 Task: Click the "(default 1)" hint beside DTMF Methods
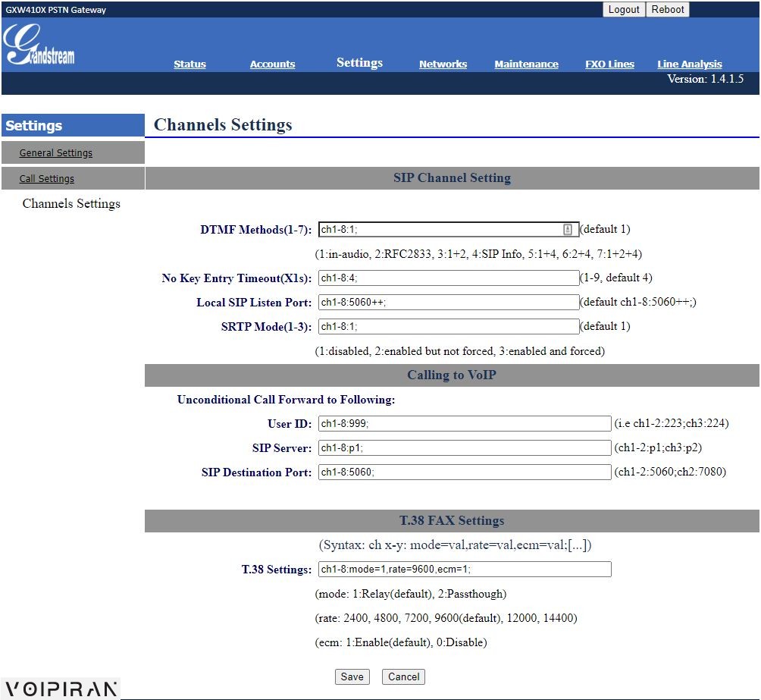coord(605,229)
